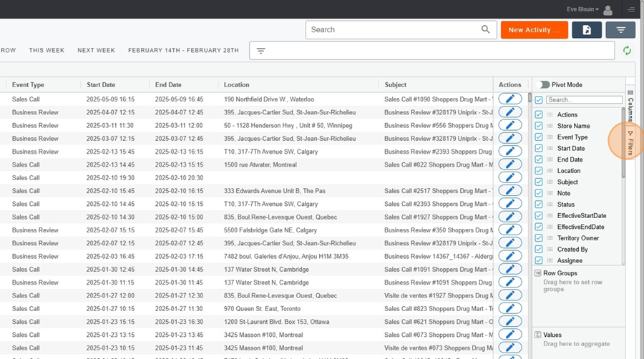Uncheck the Location column checkbox
644x359 pixels.
539,171
